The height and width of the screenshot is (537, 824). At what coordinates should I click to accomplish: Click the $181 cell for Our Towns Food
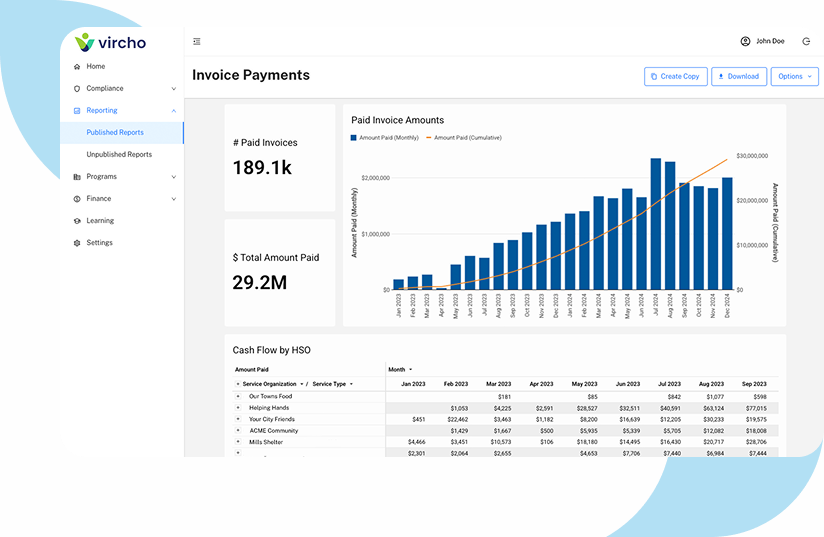pos(504,397)
